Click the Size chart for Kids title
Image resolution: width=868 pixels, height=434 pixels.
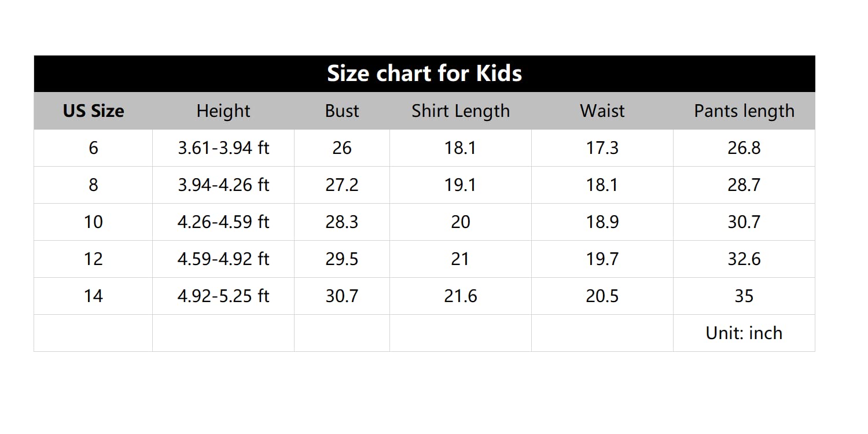[x=424, y=74]
